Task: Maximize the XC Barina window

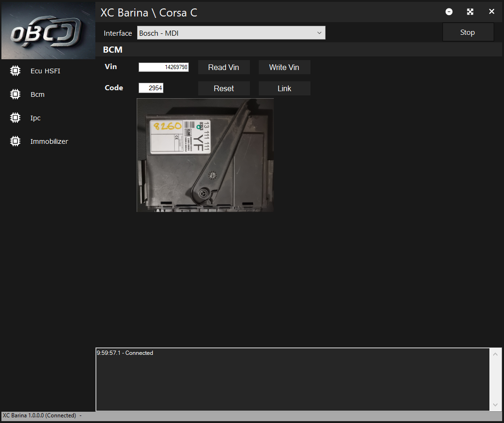Action: click(x=470, y=12)
